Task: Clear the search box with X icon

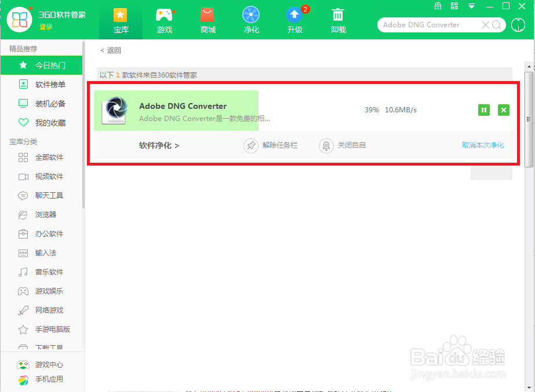Action: click(x=485, y=24)
